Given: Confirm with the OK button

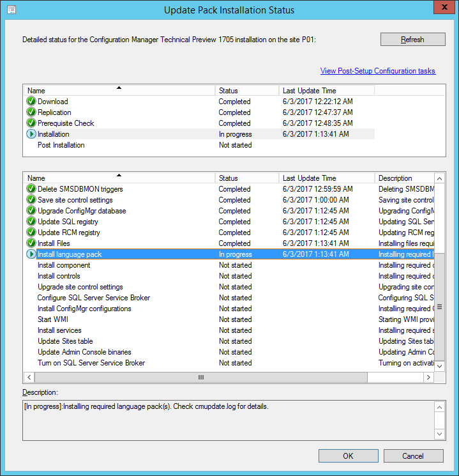Looking at the screenshot, I should [x=349, y=456].
